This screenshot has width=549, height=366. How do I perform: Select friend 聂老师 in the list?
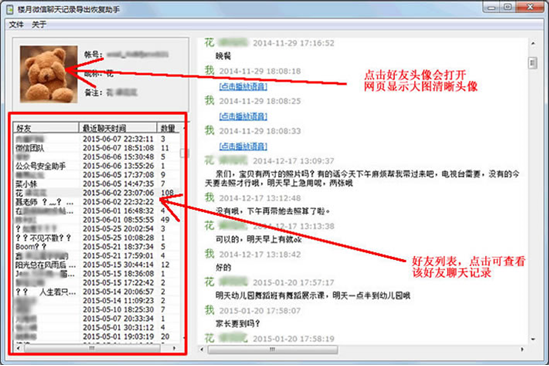[x=97, y=202]
